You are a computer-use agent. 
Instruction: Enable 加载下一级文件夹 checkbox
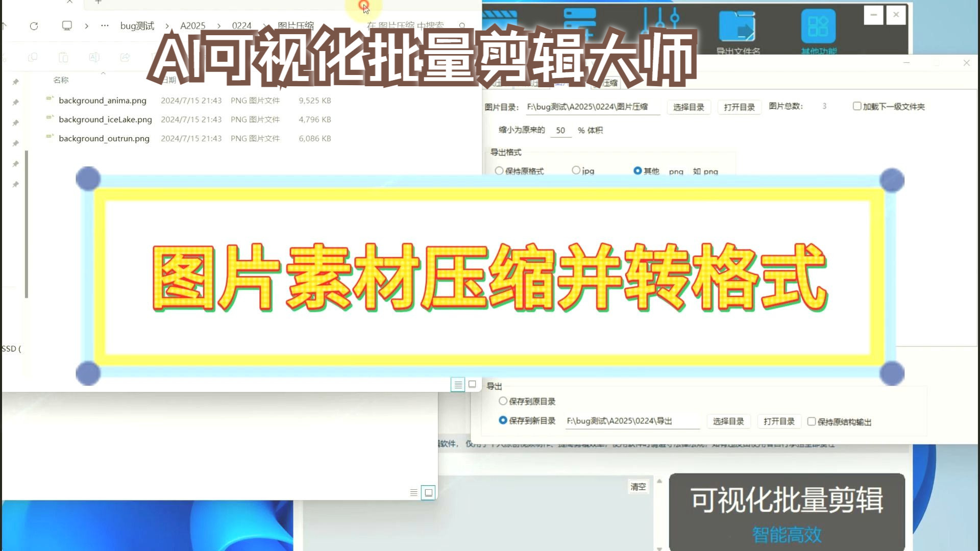tap(857, 106)
